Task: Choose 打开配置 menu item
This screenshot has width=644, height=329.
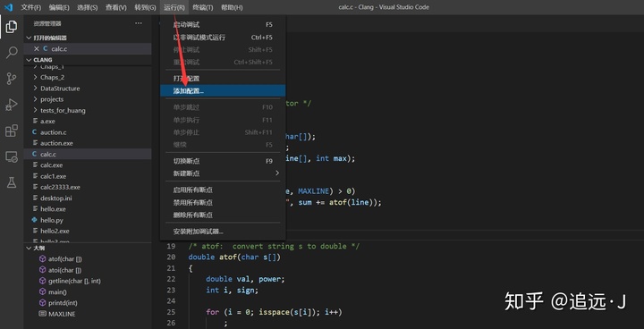Action: 223,79
